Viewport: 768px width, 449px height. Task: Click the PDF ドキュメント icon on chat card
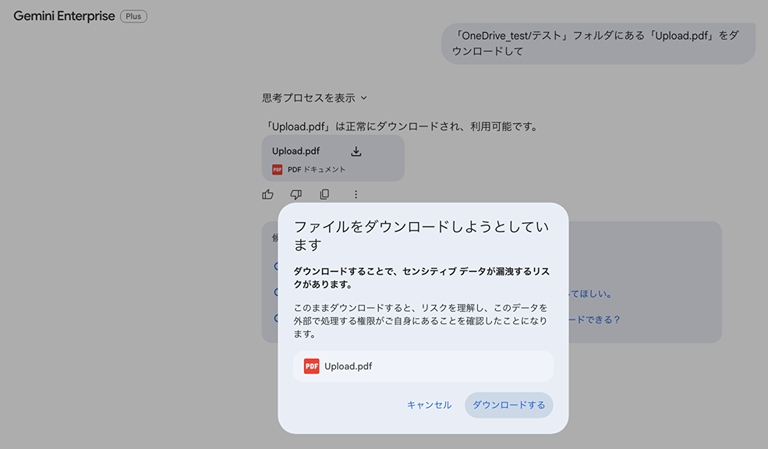(277, 169)
